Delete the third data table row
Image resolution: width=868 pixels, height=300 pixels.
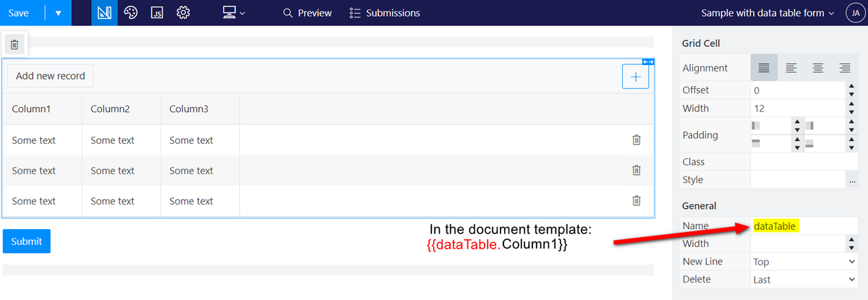636,201
